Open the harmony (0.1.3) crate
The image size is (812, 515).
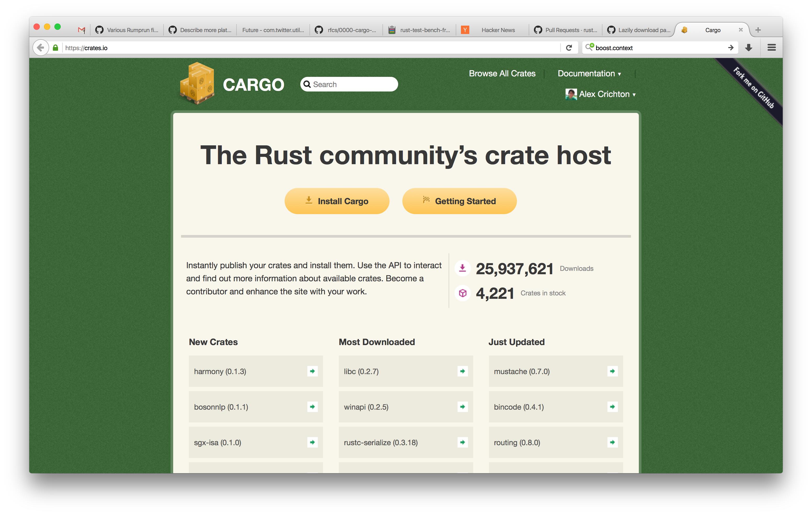256,371
